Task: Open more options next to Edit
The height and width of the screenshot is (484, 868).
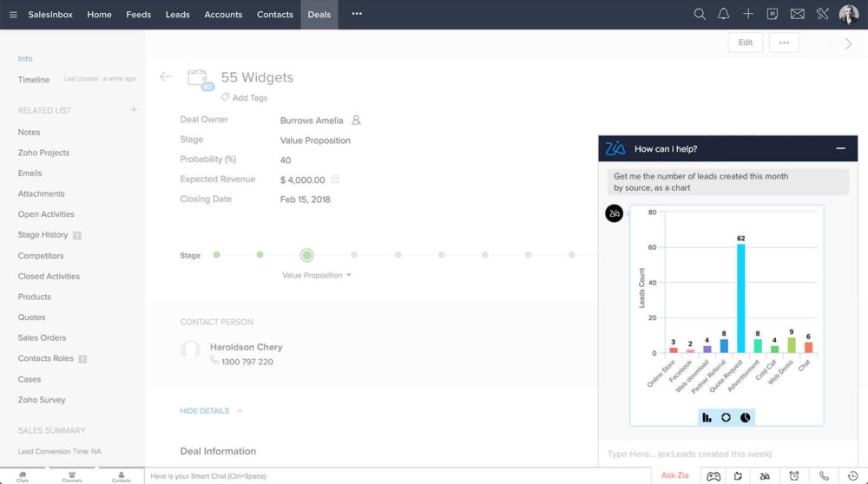Action: pos(784,43)
